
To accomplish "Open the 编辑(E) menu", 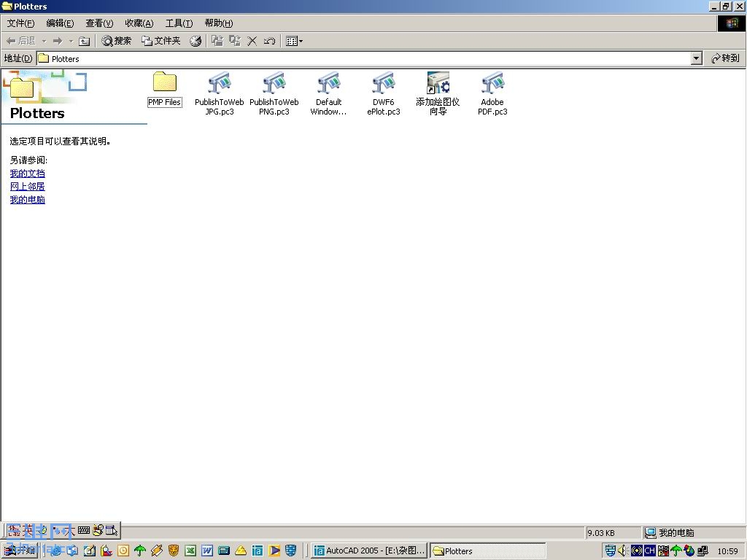I will (60, 23).
